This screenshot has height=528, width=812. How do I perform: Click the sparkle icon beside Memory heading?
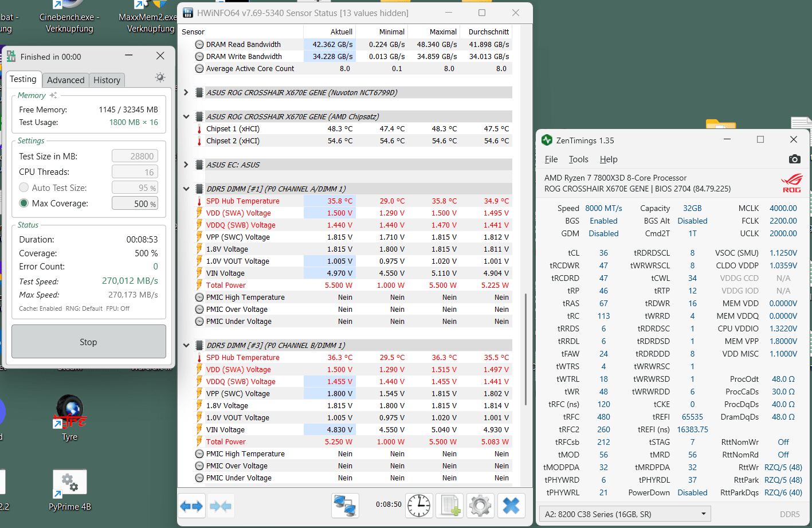click(x=53, y=95)
